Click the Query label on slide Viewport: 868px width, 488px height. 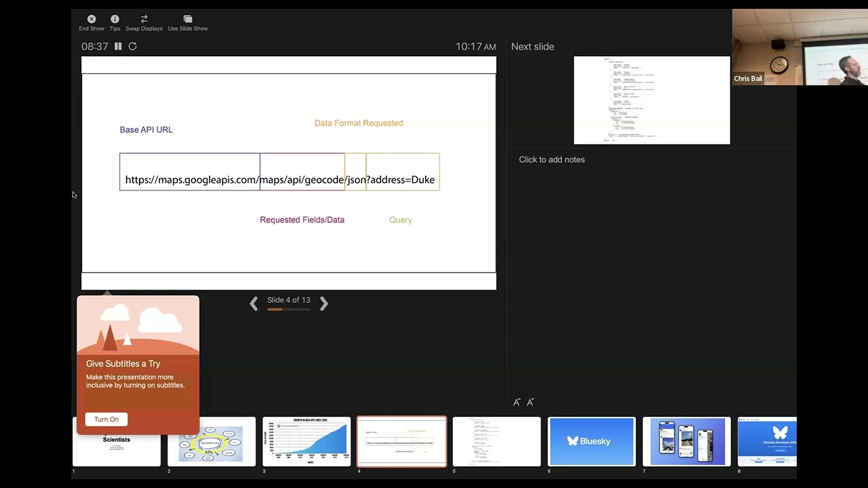click(401, 220)
